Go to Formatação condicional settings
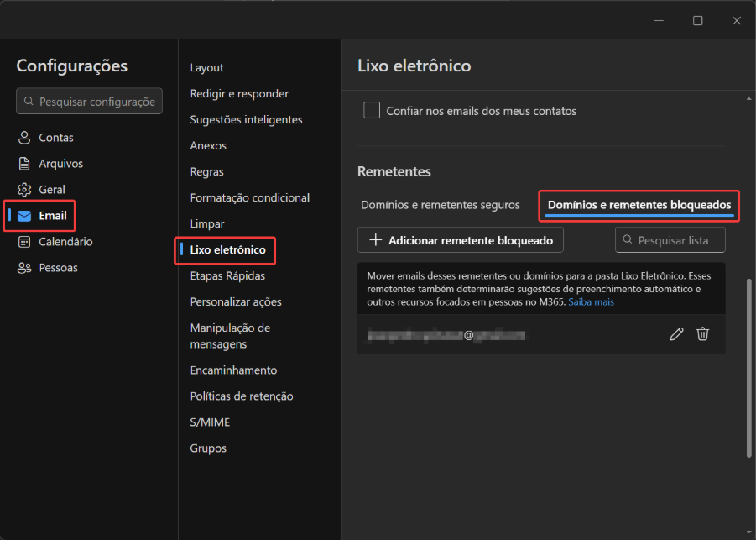 [x=249, y=198]
